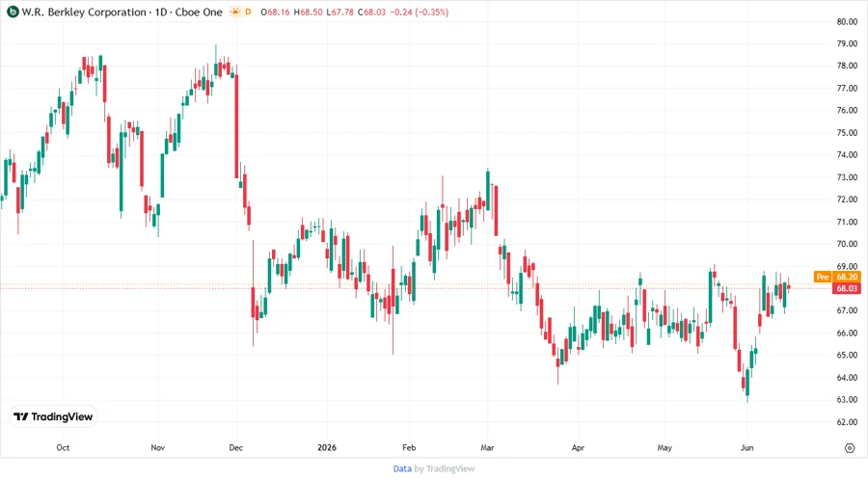
Task: Select the orange Pre 68.20 price label
Action: (837, 277)
